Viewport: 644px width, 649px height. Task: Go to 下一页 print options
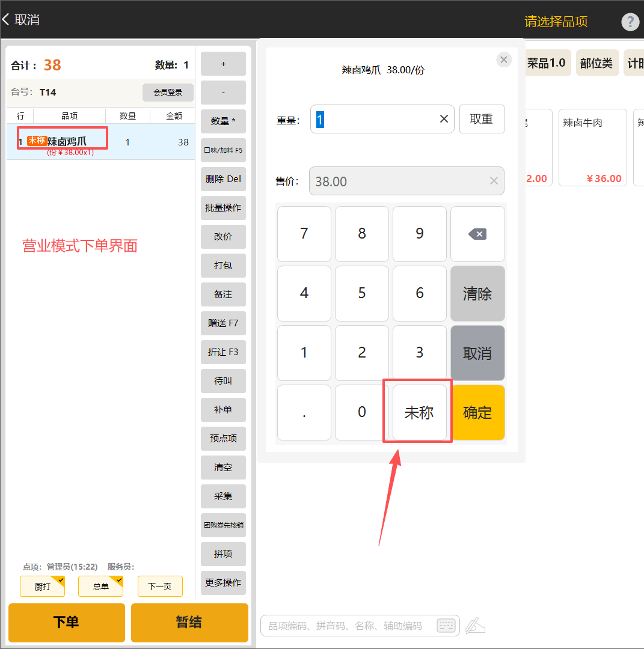159,587
